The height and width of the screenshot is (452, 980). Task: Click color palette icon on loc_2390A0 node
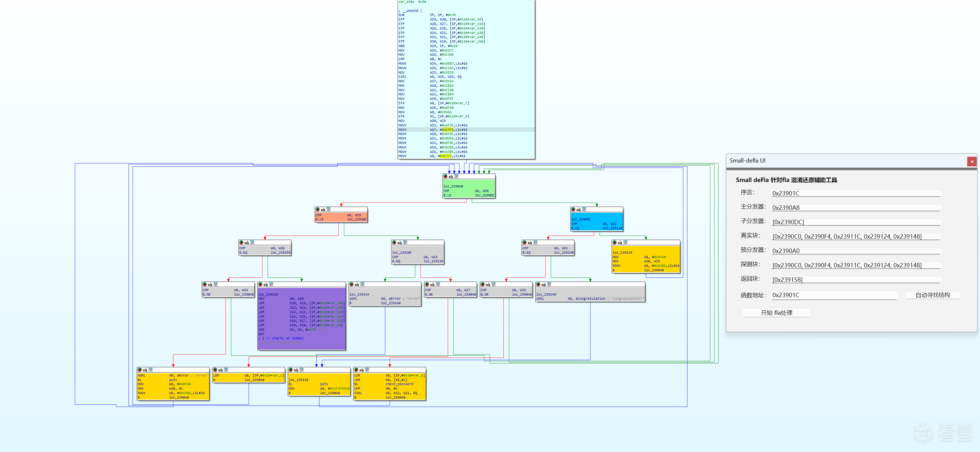pyautogui.click(x=445, y=177)
